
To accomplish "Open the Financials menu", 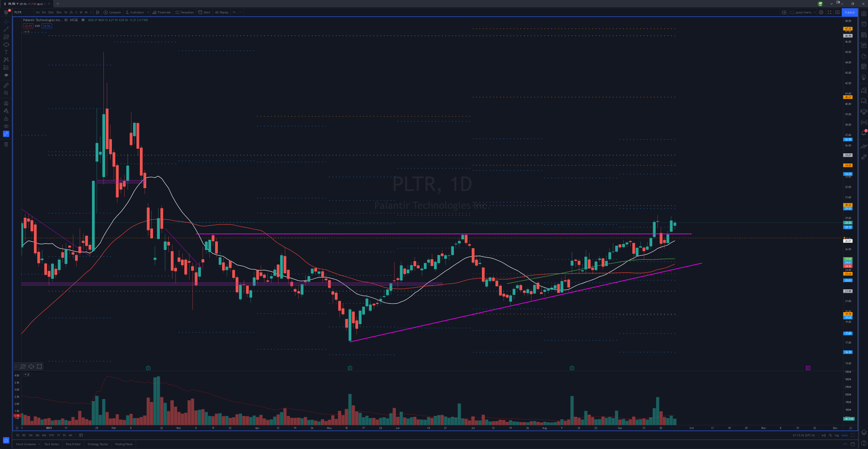I will (161, 12).
